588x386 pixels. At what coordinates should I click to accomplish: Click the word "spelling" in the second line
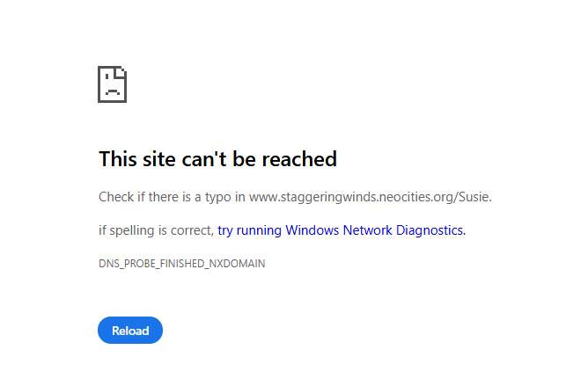pyautogui.click(x=134, y=230)
